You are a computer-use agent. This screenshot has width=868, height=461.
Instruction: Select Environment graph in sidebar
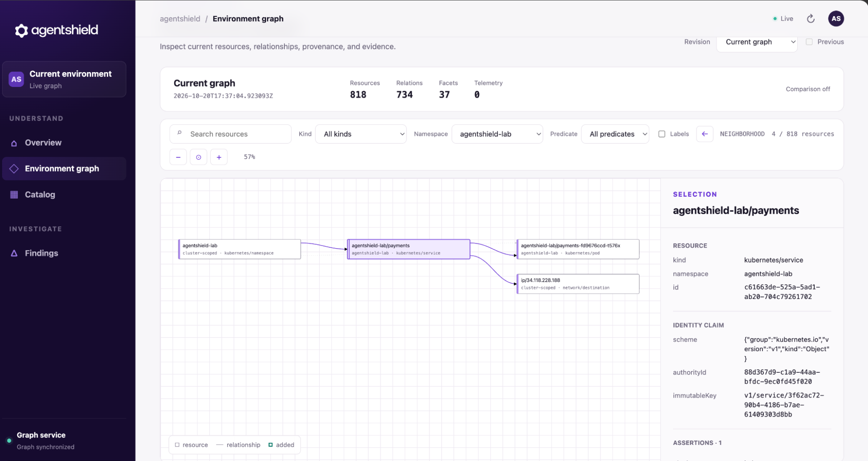click(x=64, y=169)
